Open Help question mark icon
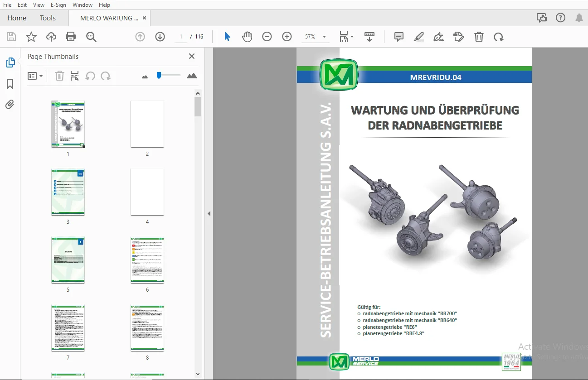 (x=560, y=18)
